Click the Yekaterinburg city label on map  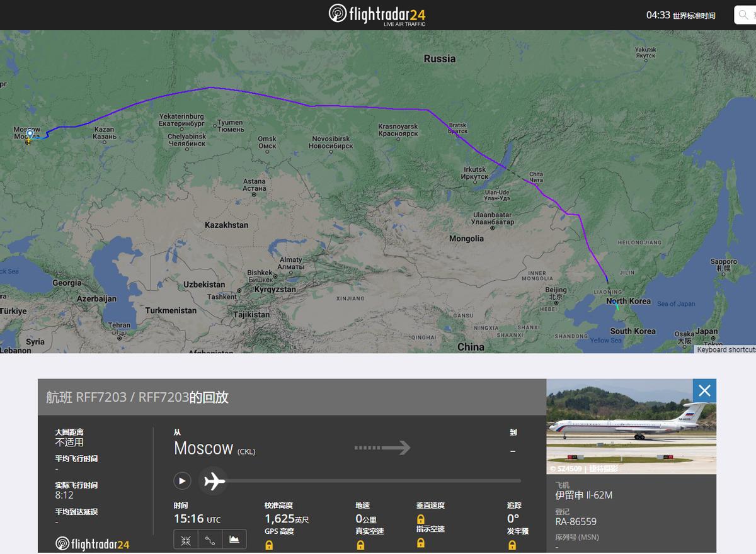point(181,120)
